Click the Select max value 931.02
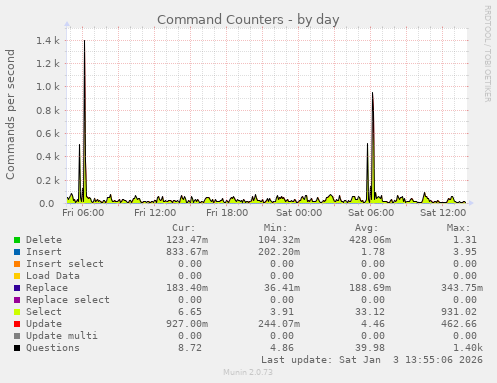Screen dimensions: 497x383 coord(459,312)
